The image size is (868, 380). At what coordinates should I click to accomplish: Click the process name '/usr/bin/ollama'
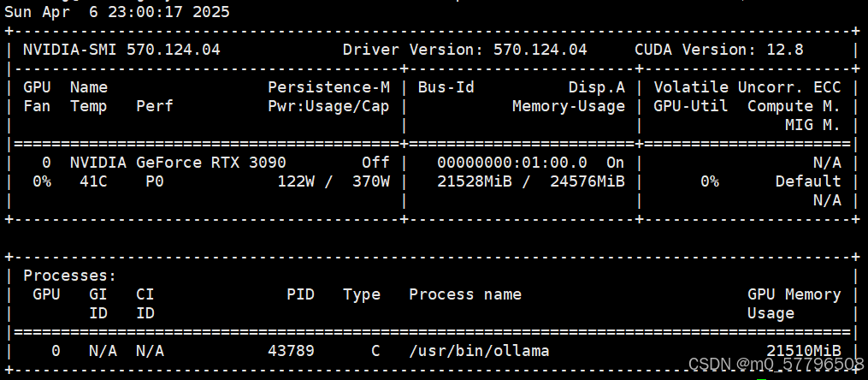480,351
